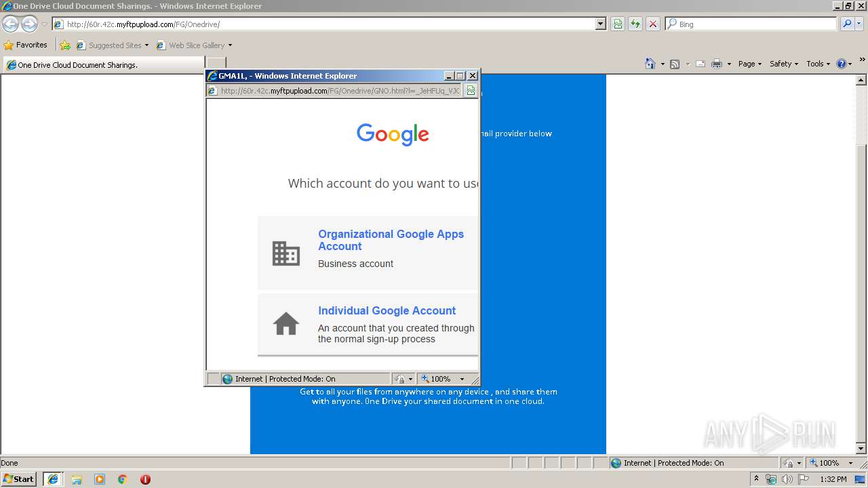Click popup Internet Protected Mode status text
This screenshot has height=488, width=868.
tap(285, 379)
